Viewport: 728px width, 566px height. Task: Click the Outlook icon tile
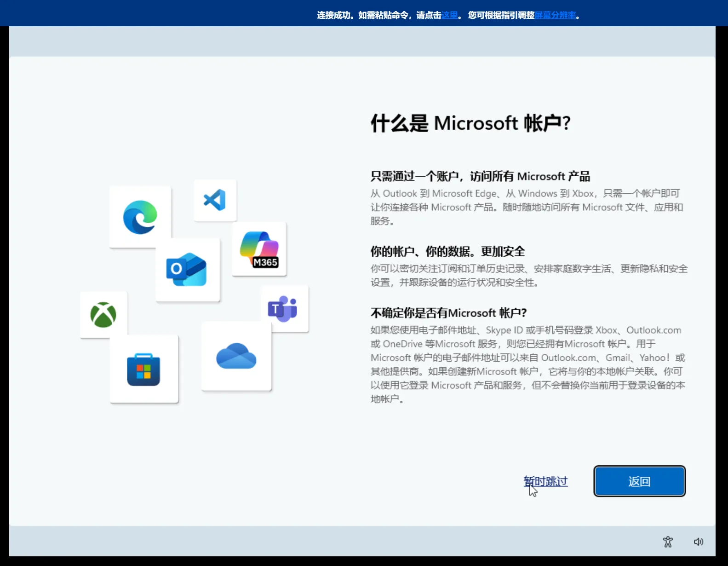pos(188,269)
